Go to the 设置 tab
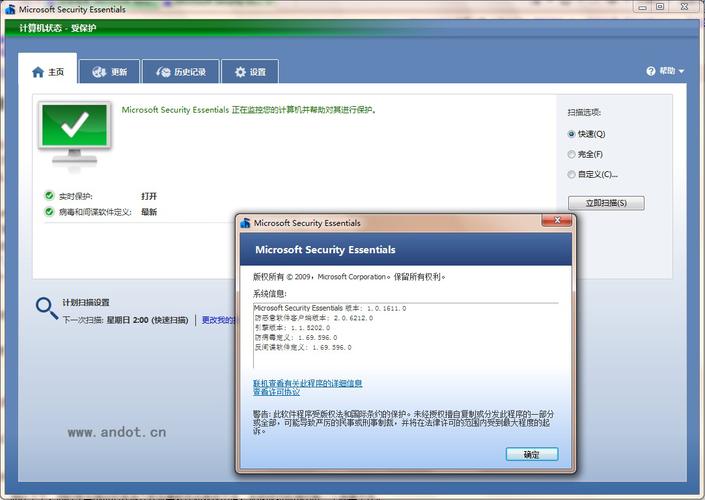Image resolution: width=705 pixels, height=500 pixels. click(250, 72)
